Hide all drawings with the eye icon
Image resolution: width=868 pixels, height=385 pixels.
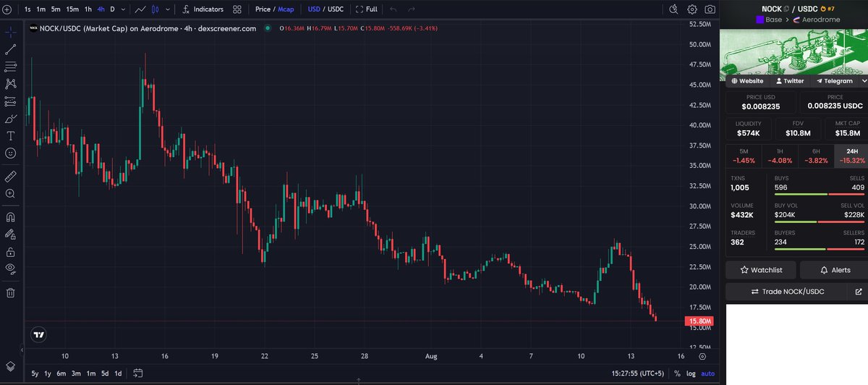11,268
